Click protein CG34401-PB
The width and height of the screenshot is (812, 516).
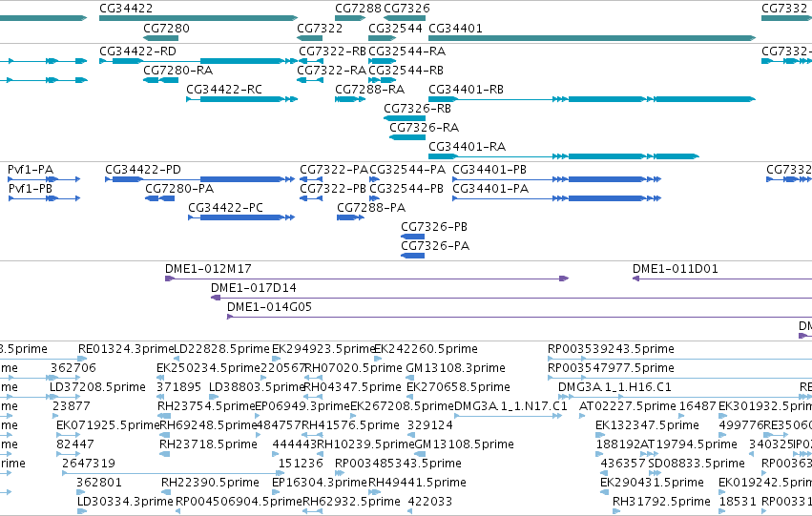[489, 170]
